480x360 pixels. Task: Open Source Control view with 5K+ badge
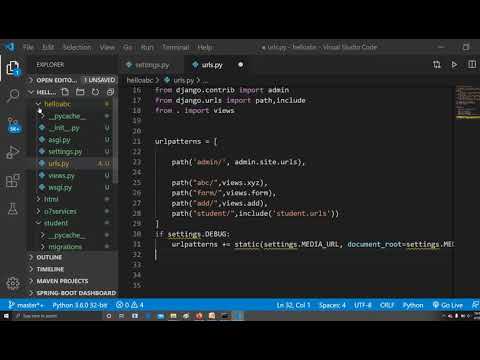click(x=13, y=125)
